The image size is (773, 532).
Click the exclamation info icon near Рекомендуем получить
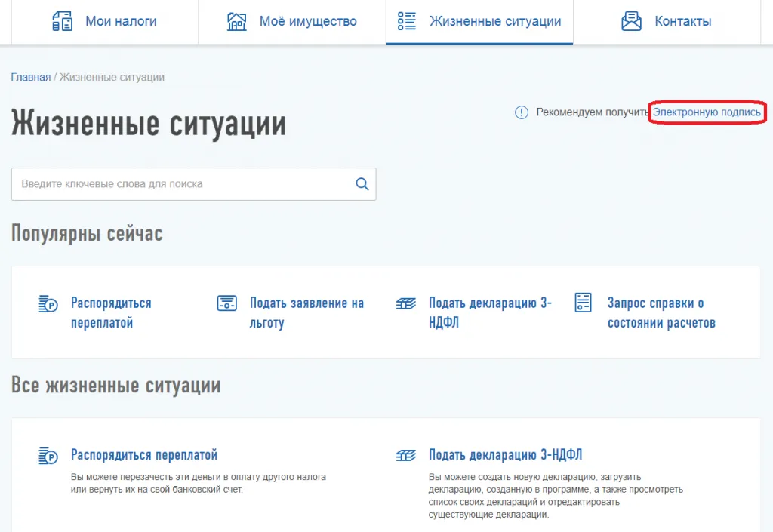pyautogui.click(x=522, y=112)
